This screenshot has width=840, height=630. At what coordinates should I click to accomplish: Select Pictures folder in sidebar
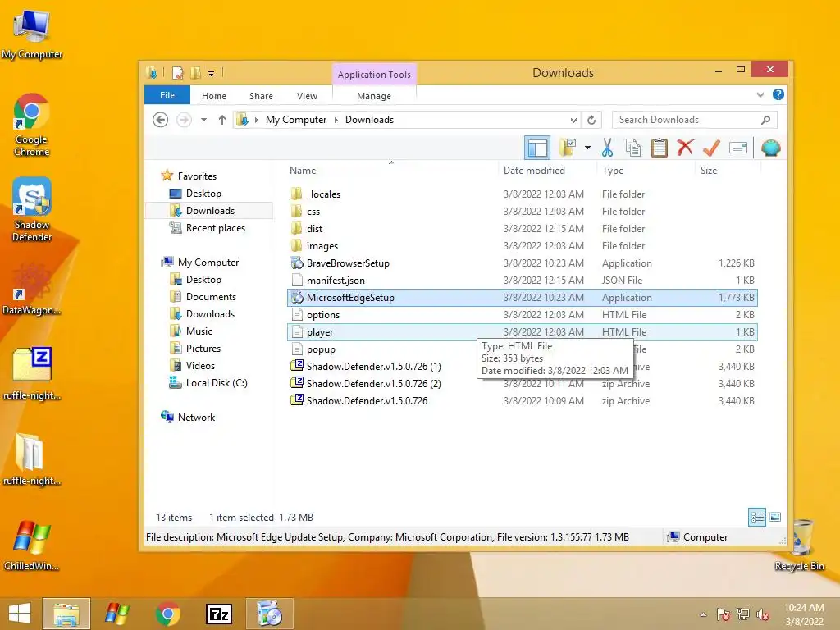(203, 348)
